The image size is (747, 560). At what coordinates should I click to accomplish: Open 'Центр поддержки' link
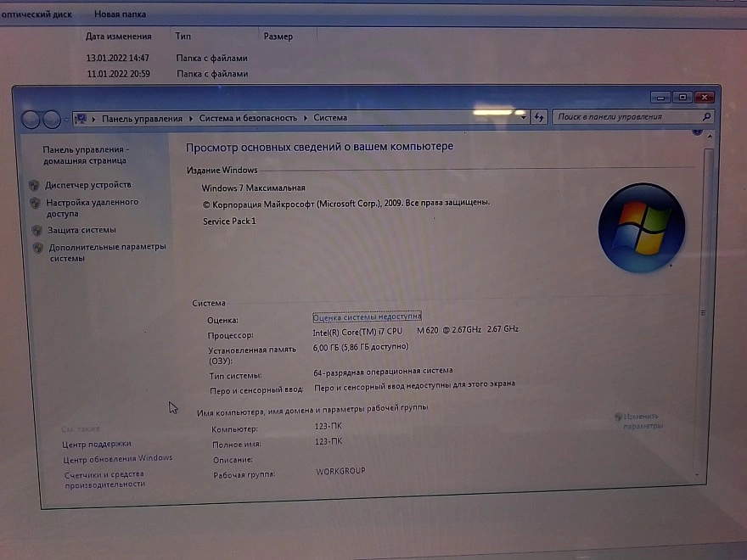click(97, 444)
